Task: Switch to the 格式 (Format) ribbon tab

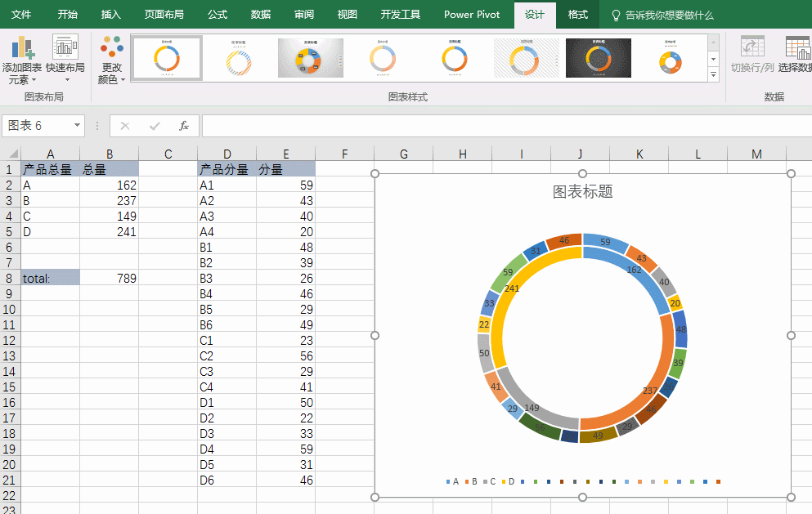Action: [x=578, y=15]
